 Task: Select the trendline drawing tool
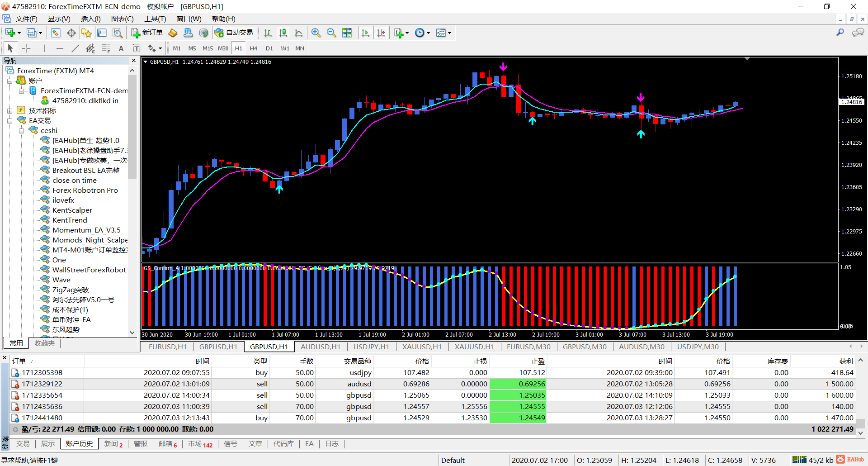point(75,48)
